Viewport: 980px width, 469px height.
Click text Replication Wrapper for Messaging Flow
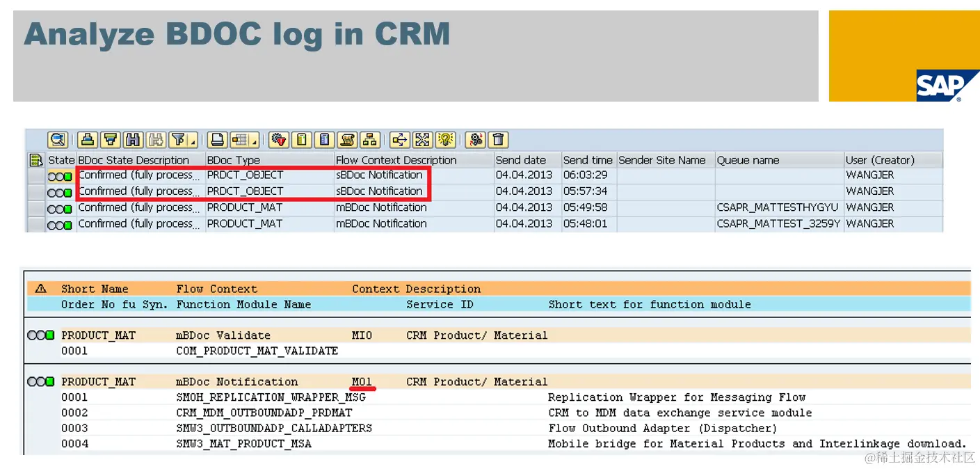(677, 397)
